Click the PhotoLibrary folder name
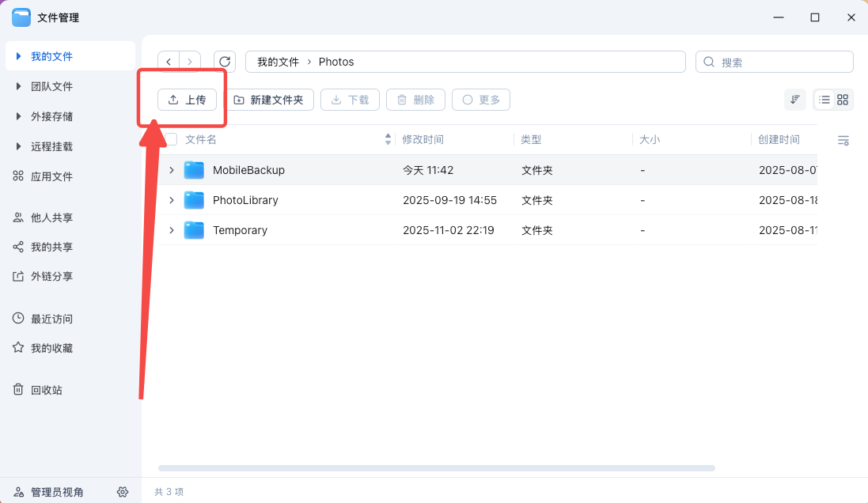This screenshot has width=868, height=503. [245, 200]
